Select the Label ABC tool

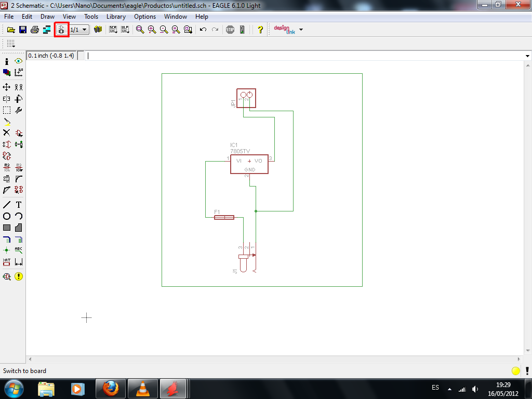19,250
